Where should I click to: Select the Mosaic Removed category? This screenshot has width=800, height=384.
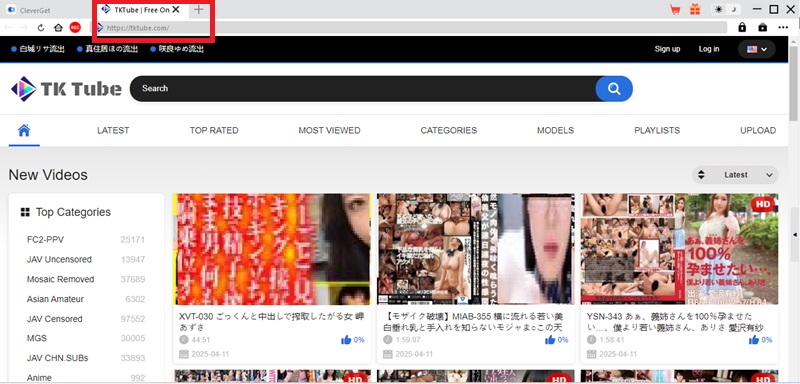60,279
